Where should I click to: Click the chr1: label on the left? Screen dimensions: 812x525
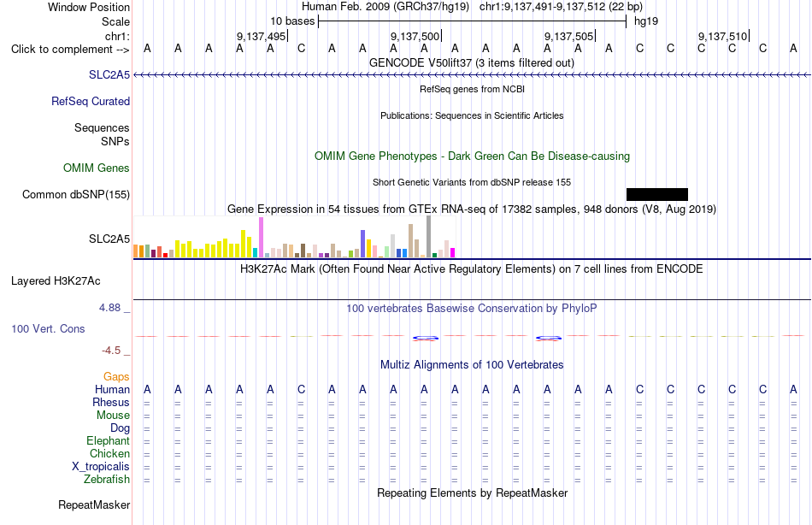(x=118, y=36)
